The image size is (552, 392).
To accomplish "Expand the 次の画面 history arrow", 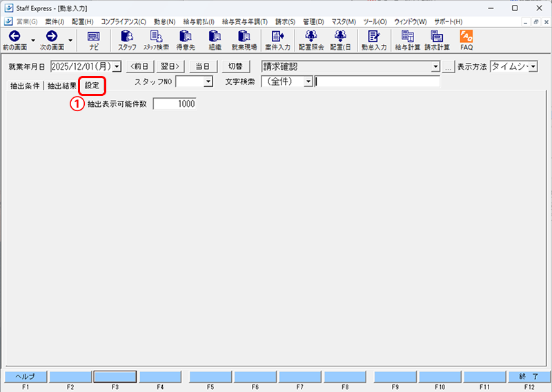I will coord(70,40).
